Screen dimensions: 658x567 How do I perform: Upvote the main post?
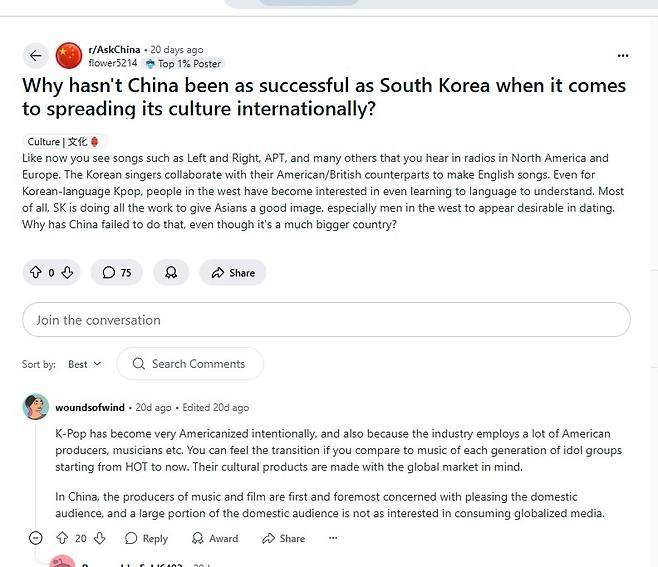pyautogui.click(x=36, y=272)
